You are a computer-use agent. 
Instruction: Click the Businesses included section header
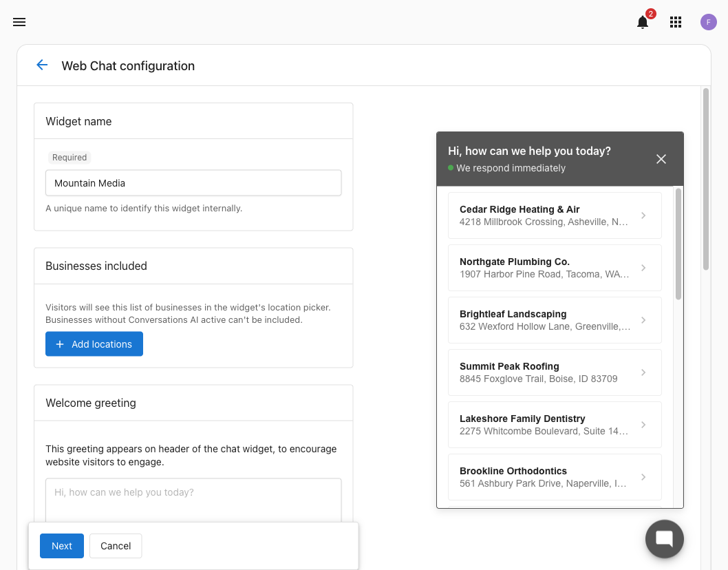click(96, 266)
